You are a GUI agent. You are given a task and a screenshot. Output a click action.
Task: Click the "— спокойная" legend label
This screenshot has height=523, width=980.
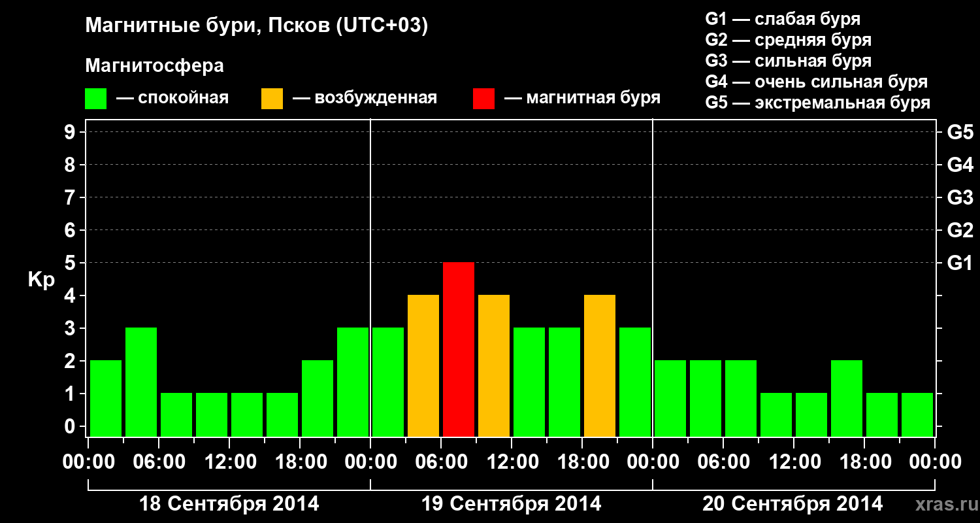pyautogui.click(x=172, y=99)
